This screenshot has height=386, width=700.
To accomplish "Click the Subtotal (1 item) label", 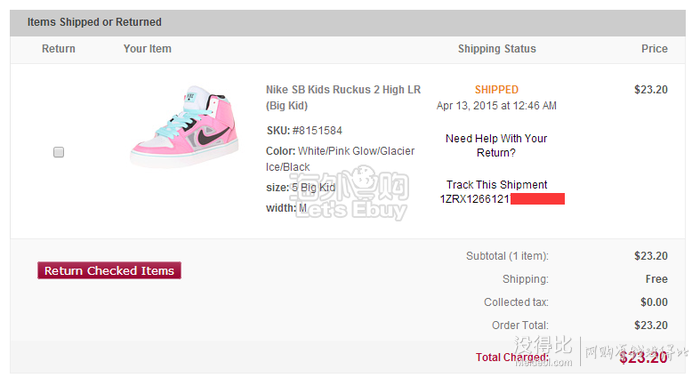I will click(x=507, y=256).
